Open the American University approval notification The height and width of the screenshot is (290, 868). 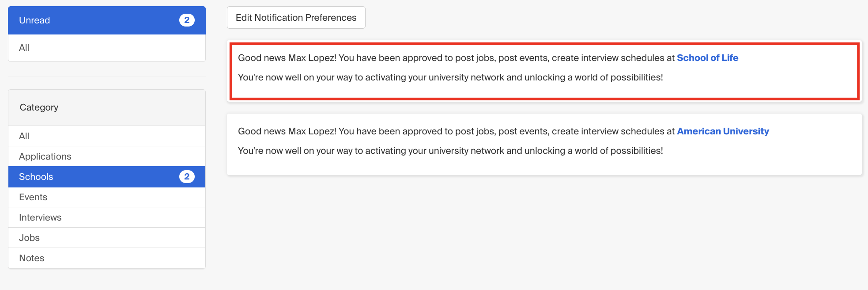pyautogui.click(x=544, y=145)
